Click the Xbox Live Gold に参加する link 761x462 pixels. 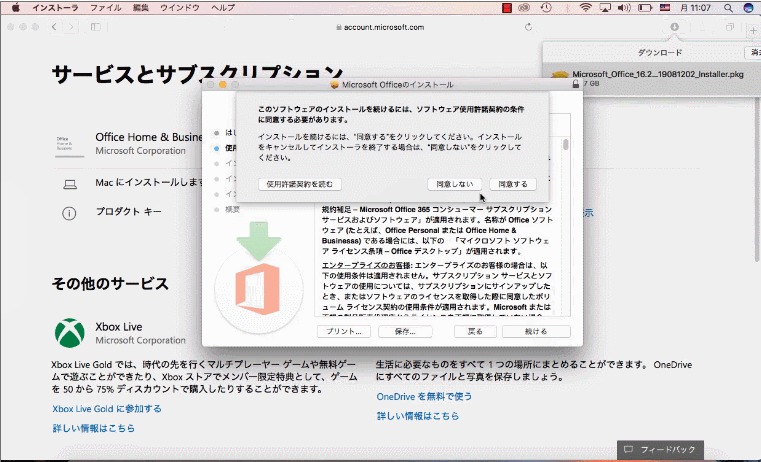[107, 409]
